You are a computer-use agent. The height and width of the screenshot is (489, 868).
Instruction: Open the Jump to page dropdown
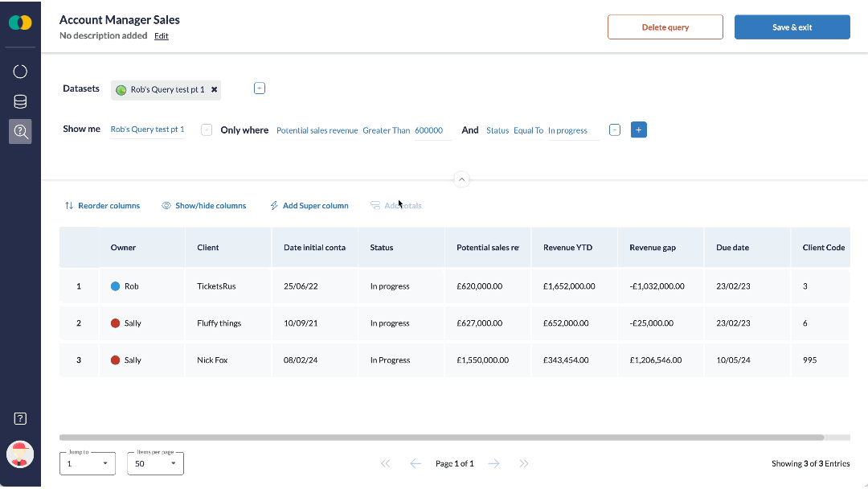(88, 463)
